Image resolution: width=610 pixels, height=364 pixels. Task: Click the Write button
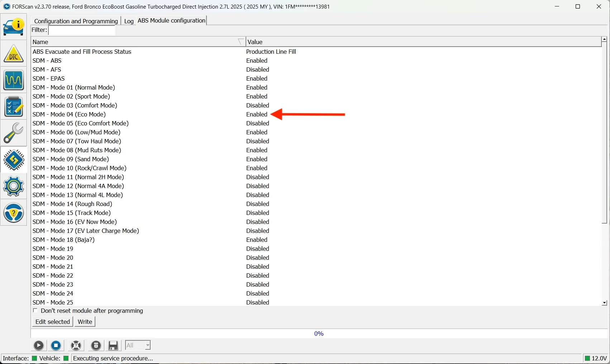tap(85, 322)
